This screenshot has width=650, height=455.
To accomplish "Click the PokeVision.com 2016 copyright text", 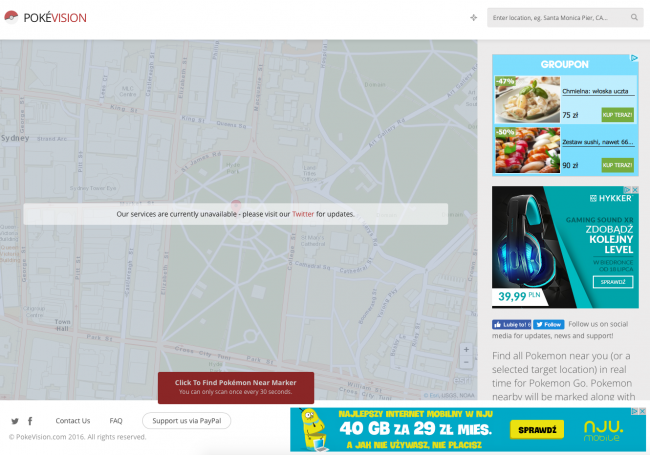I will [x=78, y=437].
